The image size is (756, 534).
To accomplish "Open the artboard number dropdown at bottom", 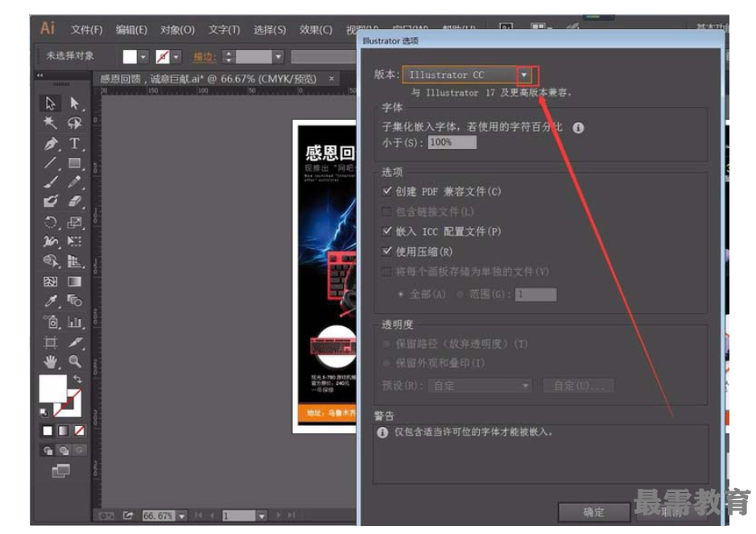I will (262, 515).
